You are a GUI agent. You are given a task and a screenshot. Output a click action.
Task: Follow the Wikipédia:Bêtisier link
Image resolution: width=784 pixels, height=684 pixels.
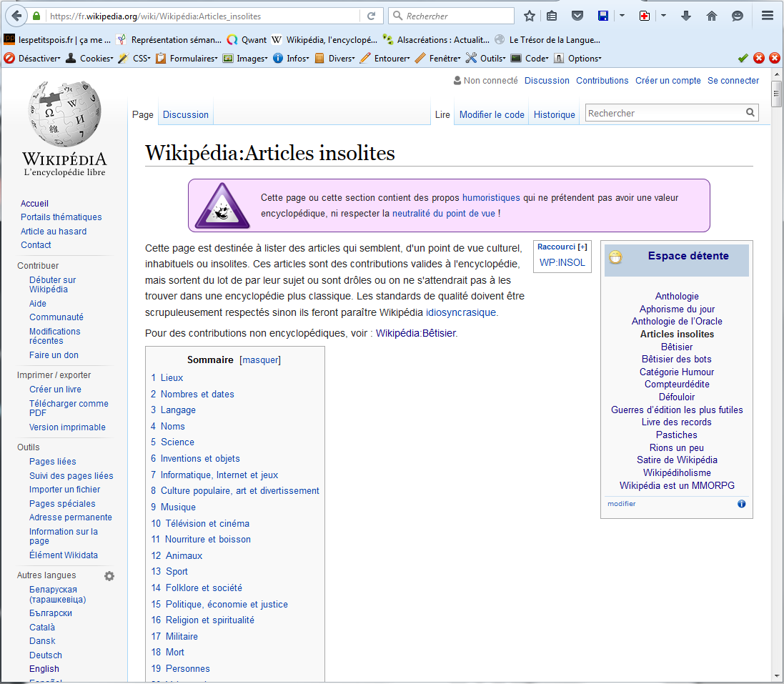[x=415, y=333]
